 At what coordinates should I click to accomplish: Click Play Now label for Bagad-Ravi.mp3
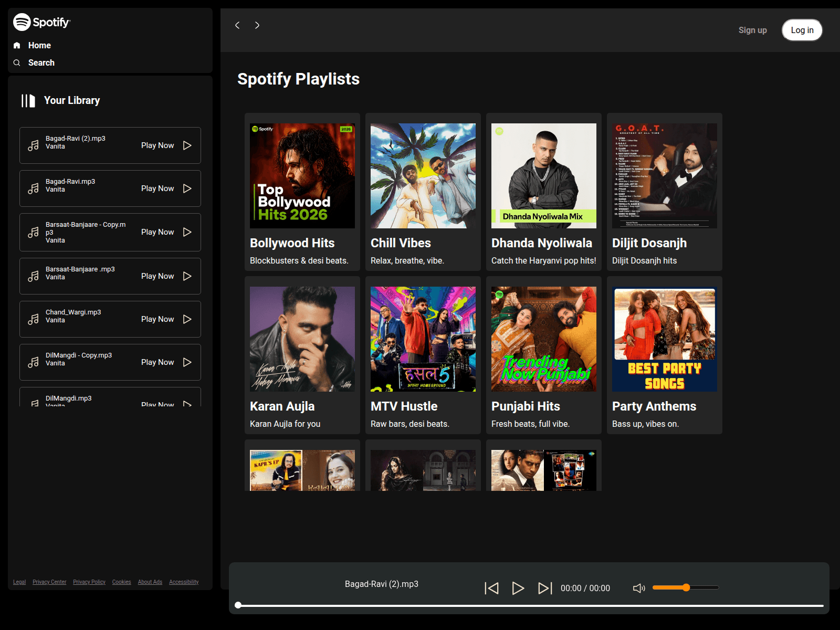tap(157, 188)
